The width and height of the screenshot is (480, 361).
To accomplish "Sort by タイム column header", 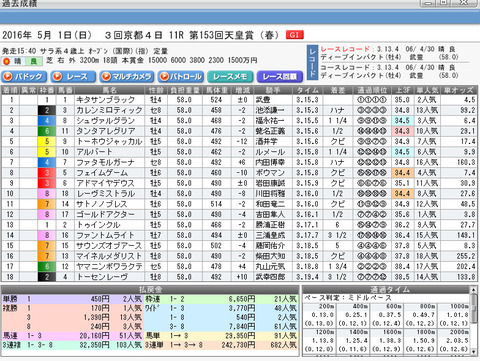I will 307,90.
